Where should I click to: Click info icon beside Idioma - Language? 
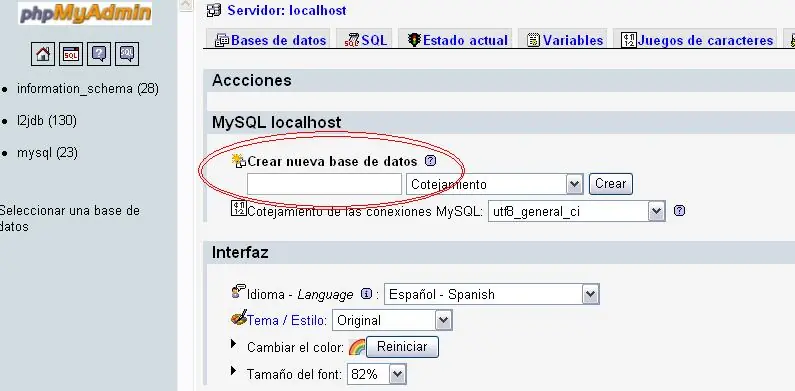(366, 294)
